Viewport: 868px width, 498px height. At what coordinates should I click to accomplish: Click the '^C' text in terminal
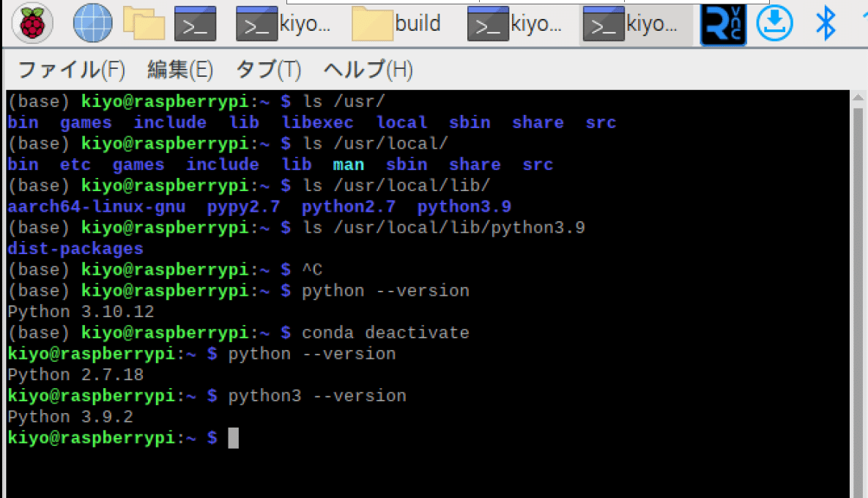click(x=312, y=270)
